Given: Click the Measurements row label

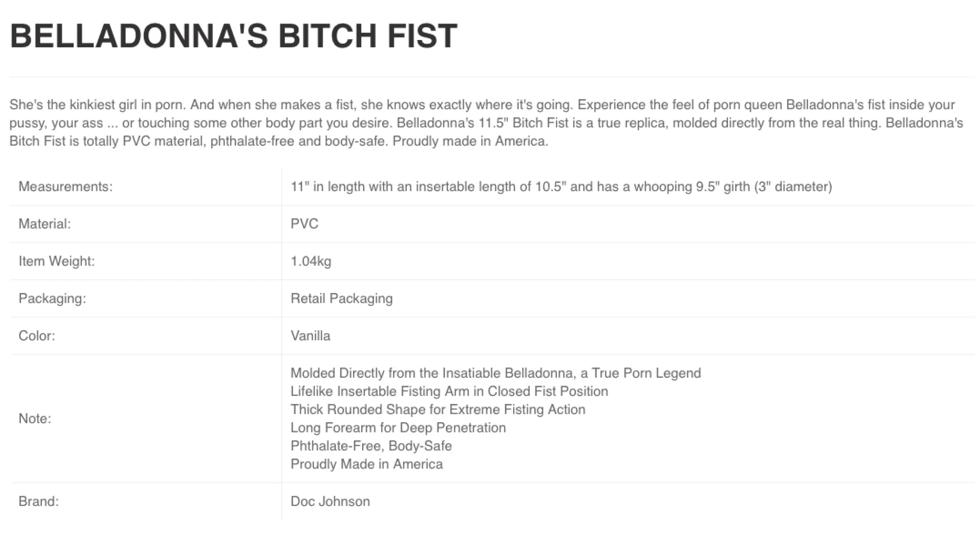Looking at the screenshot, I should coord(65,187).
